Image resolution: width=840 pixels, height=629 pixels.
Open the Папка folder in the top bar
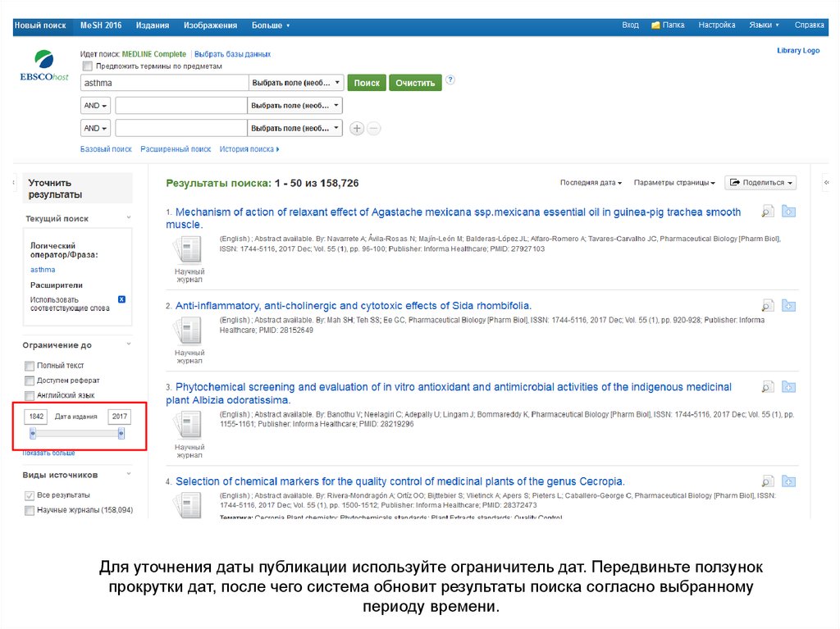668,25
